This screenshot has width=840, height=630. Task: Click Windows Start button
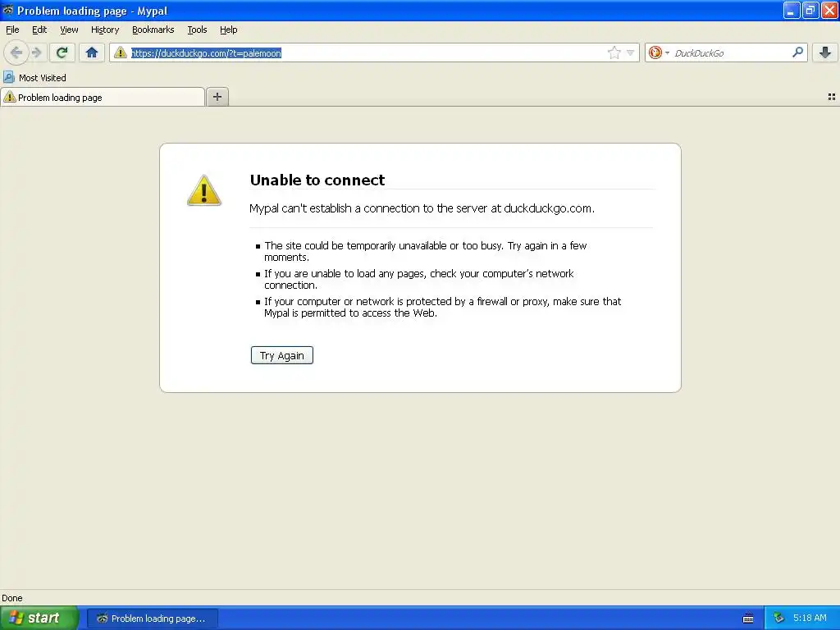pos(39,618)
